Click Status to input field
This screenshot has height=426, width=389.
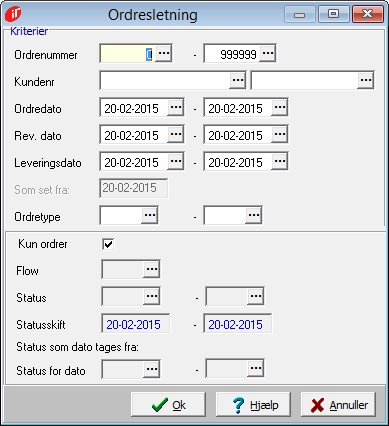[227, 296]
